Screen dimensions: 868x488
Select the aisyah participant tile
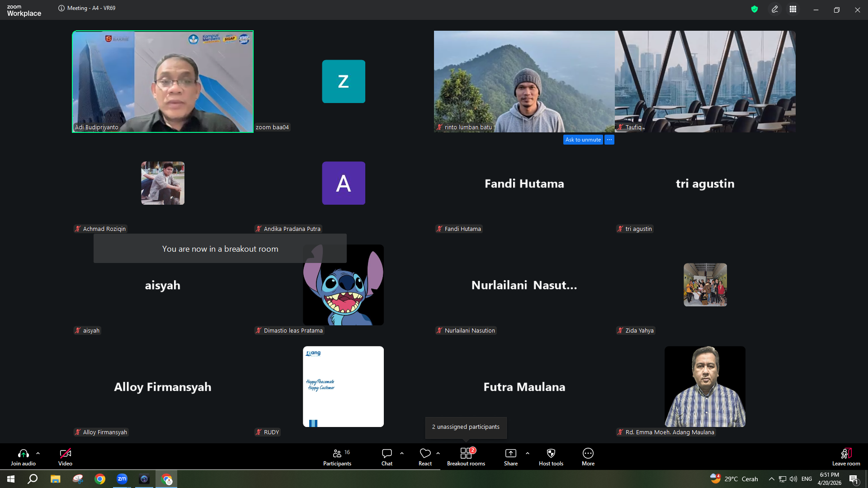click(x=163, y=285)
